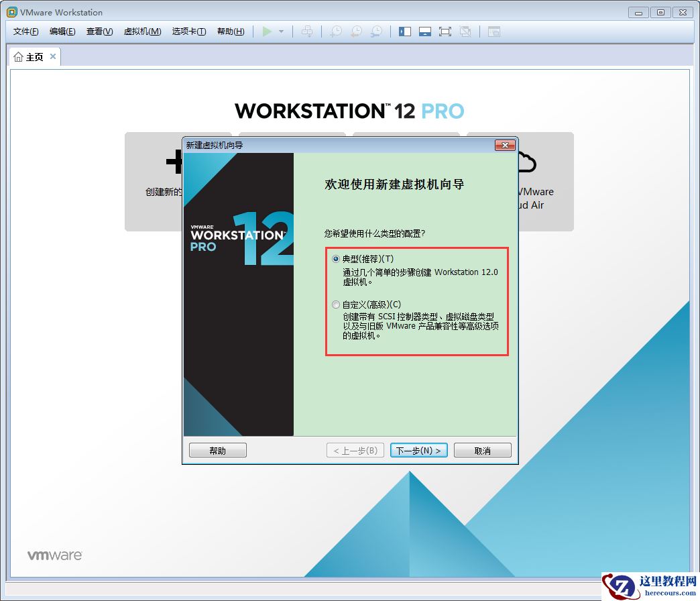The height and width of the screenshot is (601, 700).
Task: Enter full screen mode
Action: coord(445,31)
